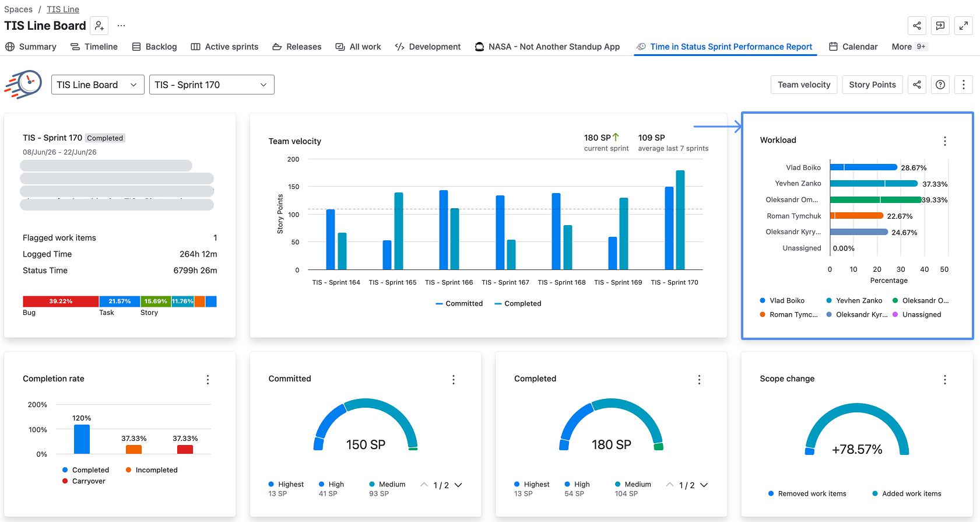
Task: Toggle Carryover in Completion rate legend
Action: 84,481
